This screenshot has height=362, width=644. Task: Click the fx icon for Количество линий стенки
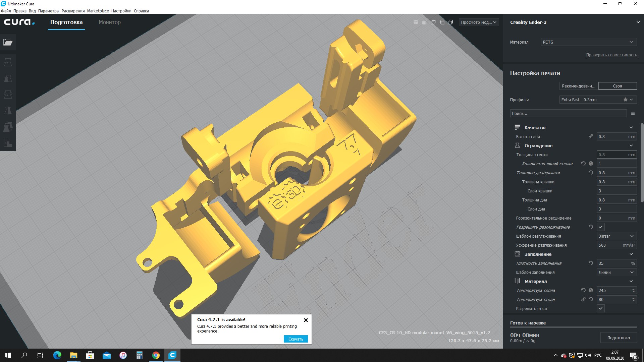click(591, 164)
